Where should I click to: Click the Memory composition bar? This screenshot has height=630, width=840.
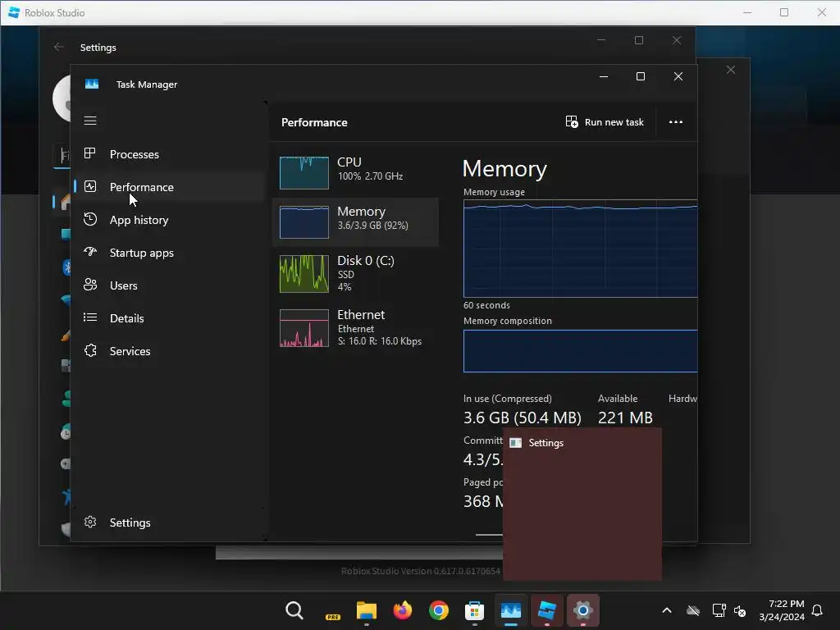coord(580,351)
